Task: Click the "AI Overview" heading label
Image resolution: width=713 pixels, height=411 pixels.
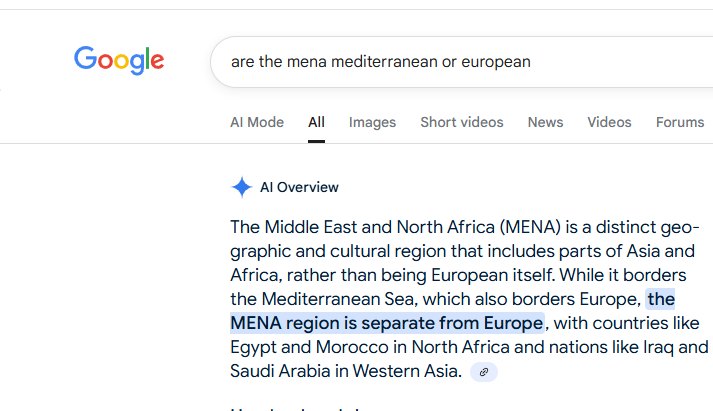Action: click(299, 187)
